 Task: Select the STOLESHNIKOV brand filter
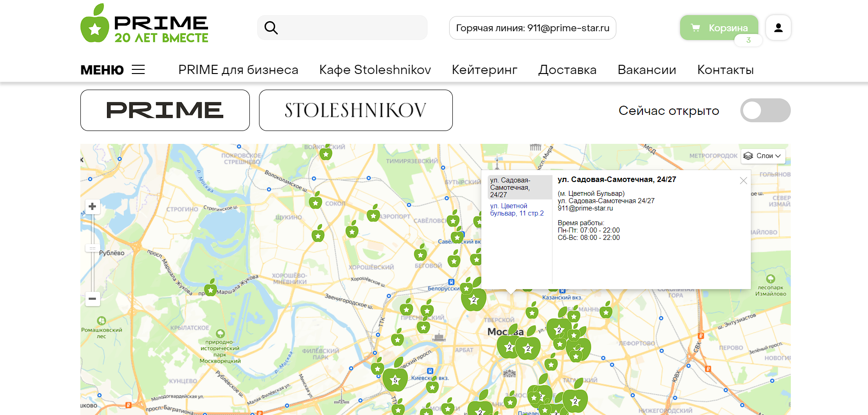(x=355, y=110)
